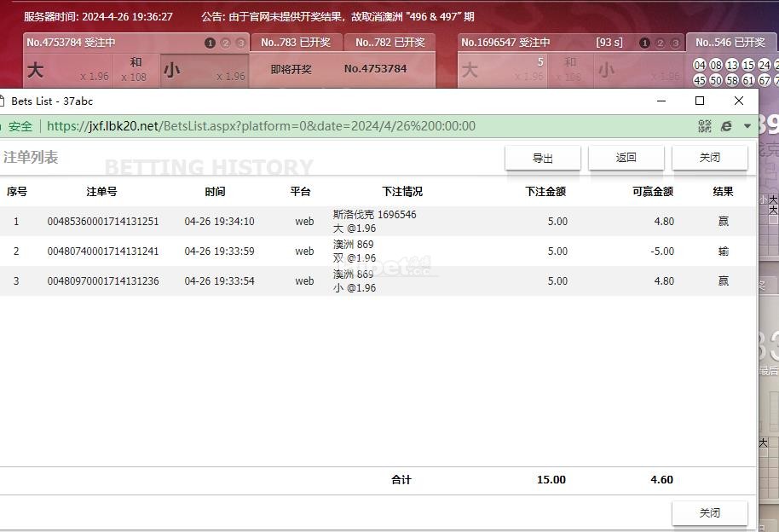Open the No.1696547 受注中 tab

click(570, 43)
